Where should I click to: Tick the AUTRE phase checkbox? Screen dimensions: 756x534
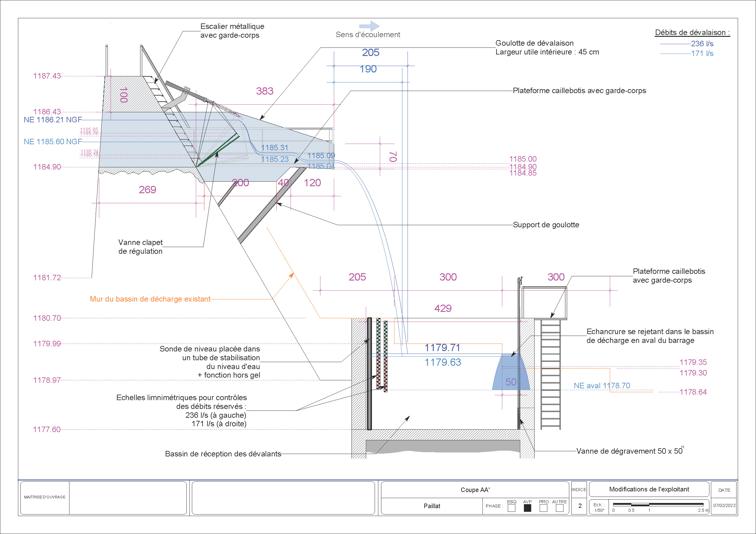[560, 508]
